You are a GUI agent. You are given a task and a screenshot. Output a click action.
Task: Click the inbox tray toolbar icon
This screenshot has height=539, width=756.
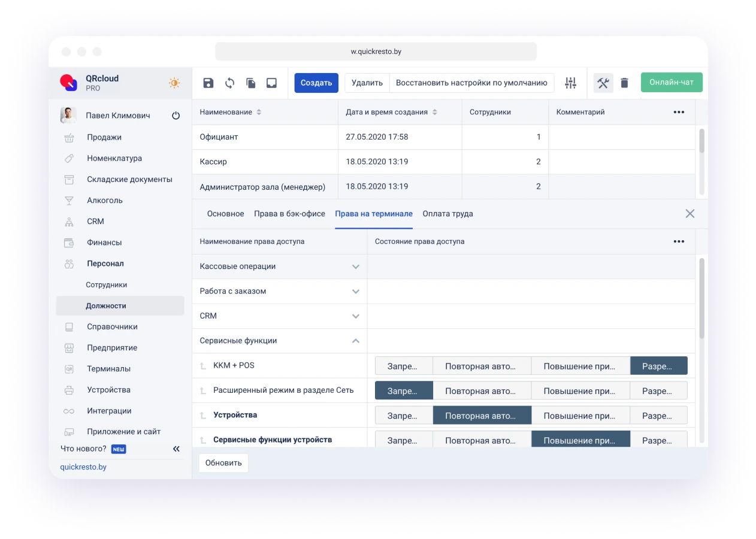pos(272,83)
